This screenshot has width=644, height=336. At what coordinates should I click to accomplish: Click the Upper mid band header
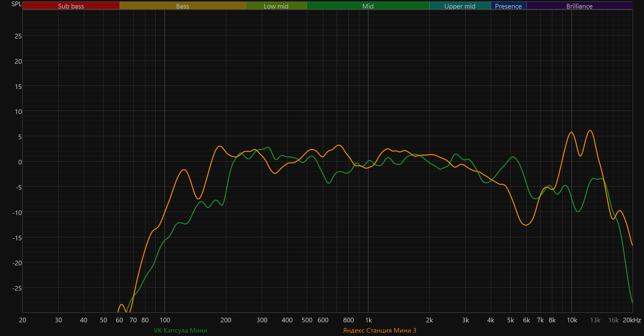(x=460, y=6)
